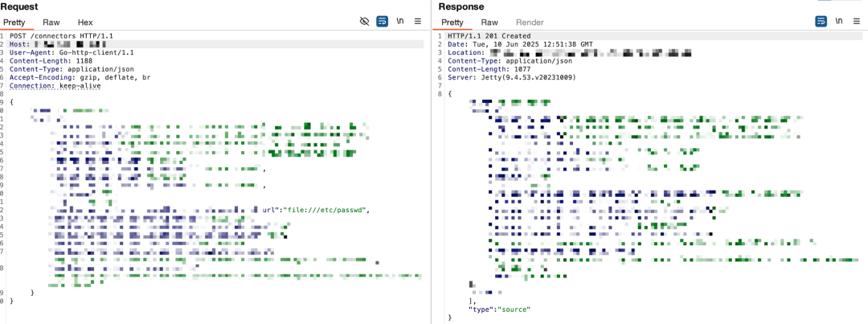Click the HTTP/1.1 201 Created status line
868x324 pixels.
tap(489, 35)
